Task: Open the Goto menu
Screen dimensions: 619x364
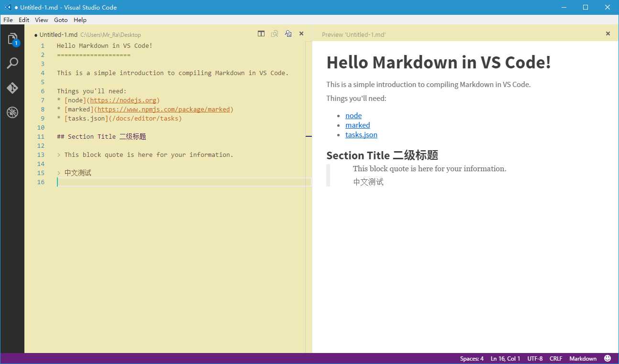Action: 61,20
